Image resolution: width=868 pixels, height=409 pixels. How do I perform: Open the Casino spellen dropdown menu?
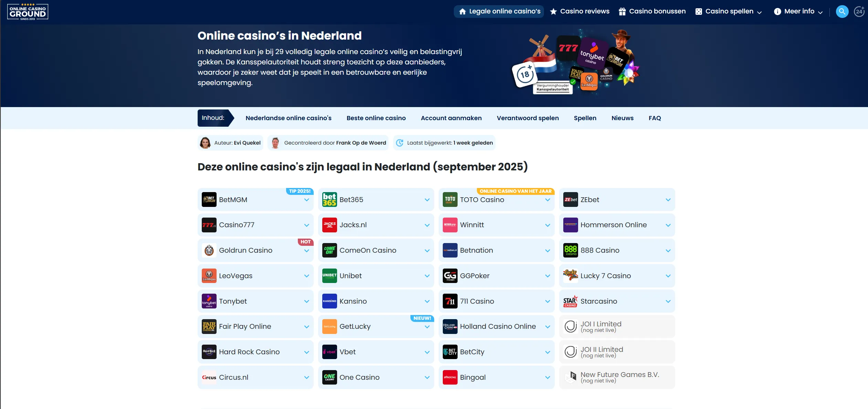click(729, 11)
